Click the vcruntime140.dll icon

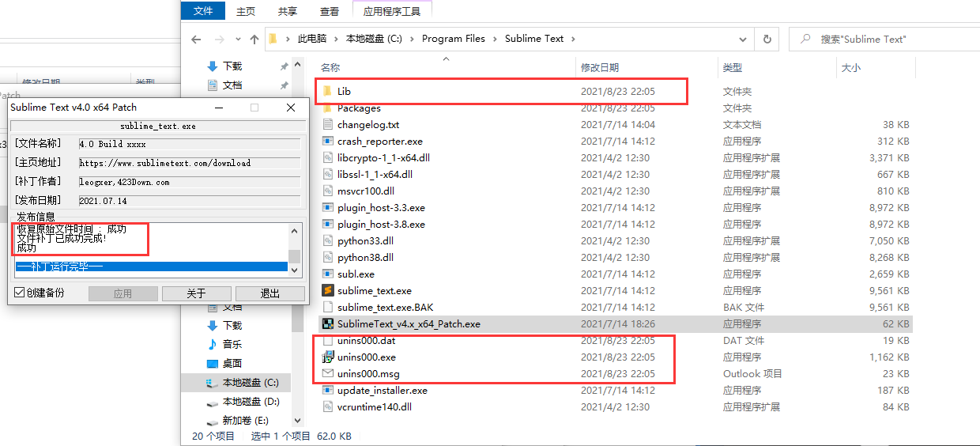point(328,407)
